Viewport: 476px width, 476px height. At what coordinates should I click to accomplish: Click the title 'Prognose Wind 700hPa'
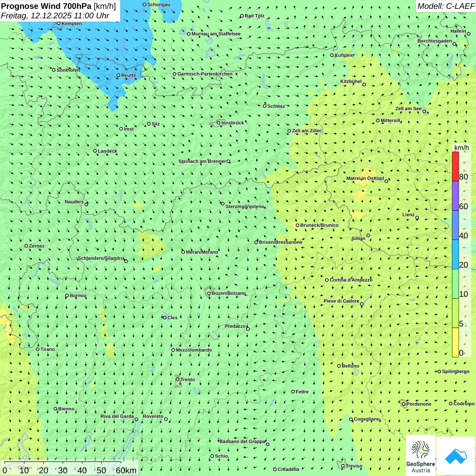tap(46, 6)
